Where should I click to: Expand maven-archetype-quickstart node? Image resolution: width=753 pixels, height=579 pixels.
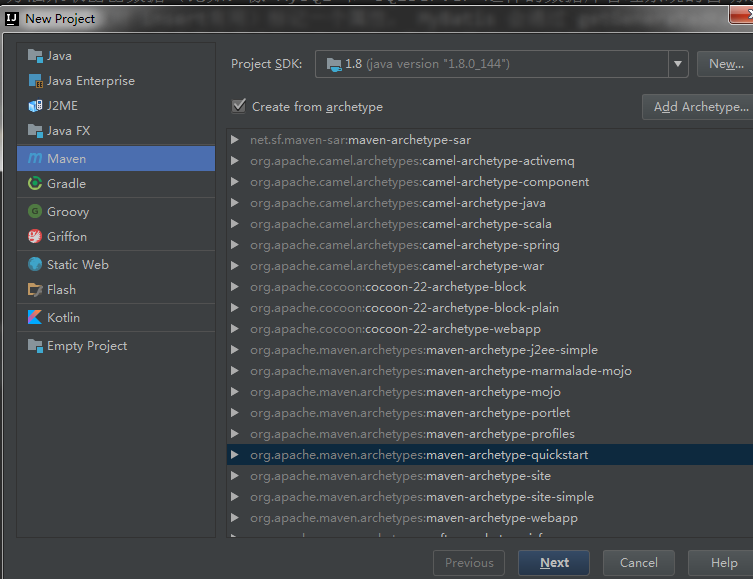tap(235, 455)
